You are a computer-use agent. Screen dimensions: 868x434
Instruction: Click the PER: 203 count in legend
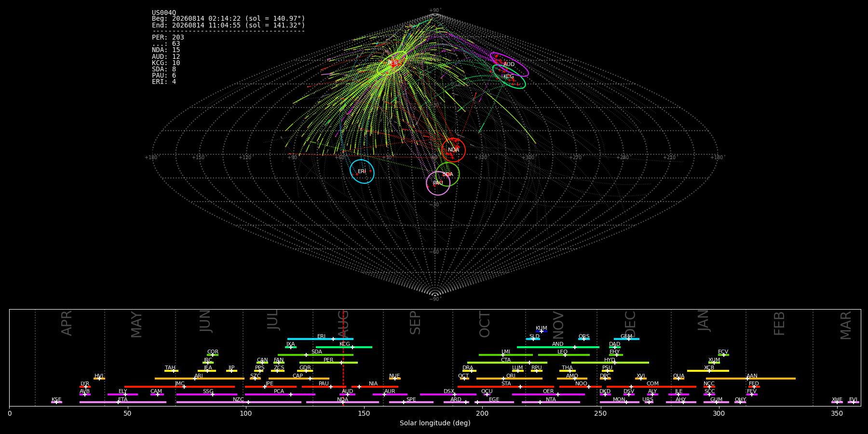168,37
